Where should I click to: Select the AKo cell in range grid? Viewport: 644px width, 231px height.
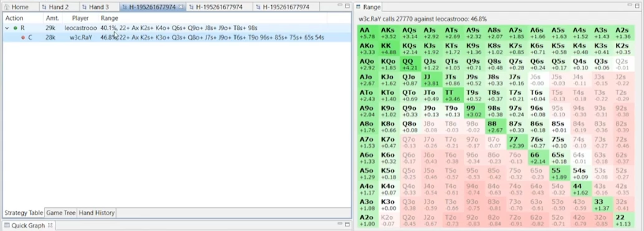click(x=368, y=49)
